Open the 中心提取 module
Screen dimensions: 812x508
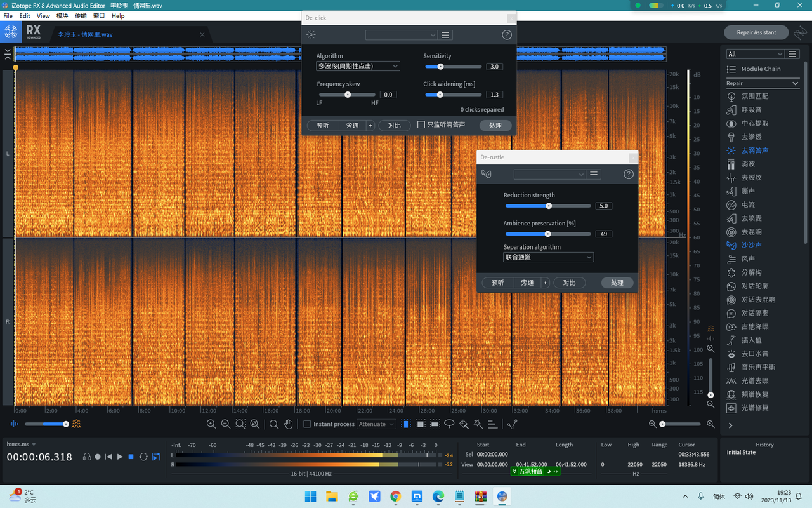[755, 123]
